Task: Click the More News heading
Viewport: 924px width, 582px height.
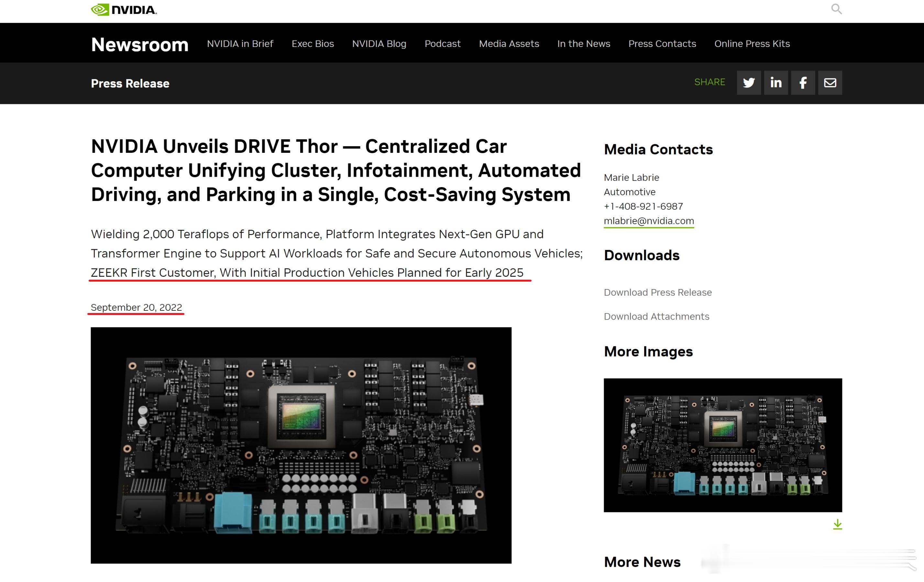Action: point(642,562)
